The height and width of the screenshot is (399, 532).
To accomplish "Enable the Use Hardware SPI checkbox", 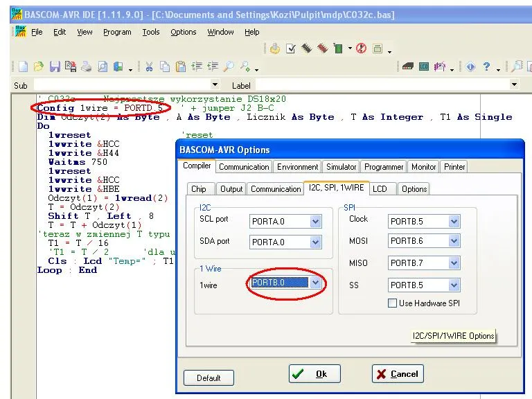I will tap(393, 303).
